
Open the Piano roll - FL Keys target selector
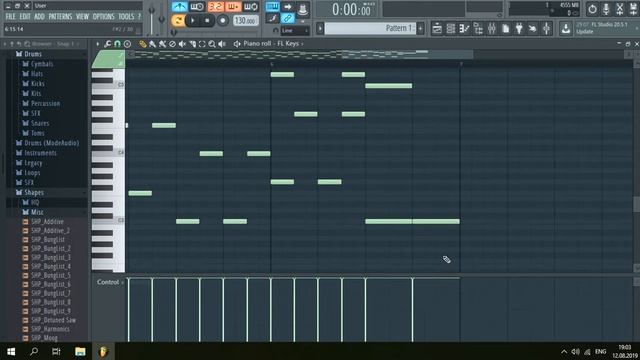pyautogui.click(x=271, y=44)
